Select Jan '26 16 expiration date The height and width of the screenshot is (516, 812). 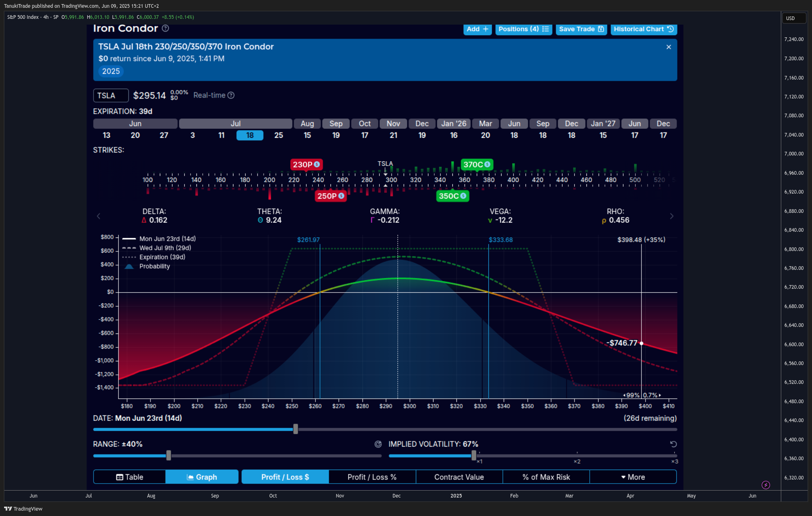pos(454,135)
